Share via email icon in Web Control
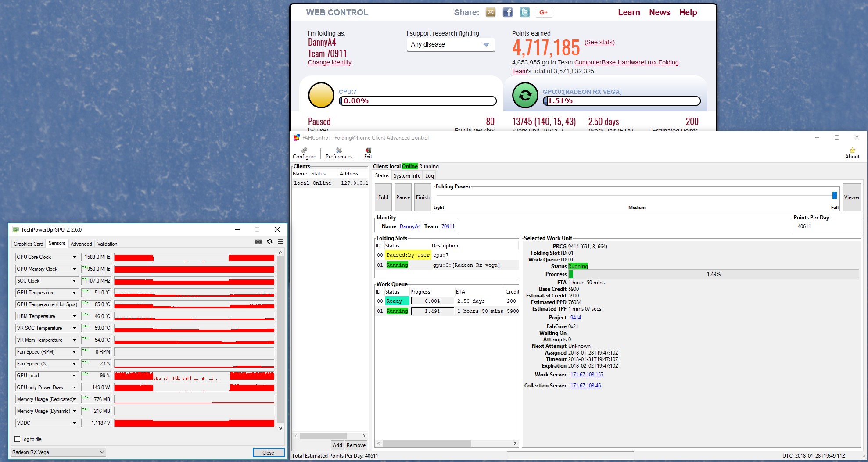This screenshot has height=462, width=868. coord(491,12)
